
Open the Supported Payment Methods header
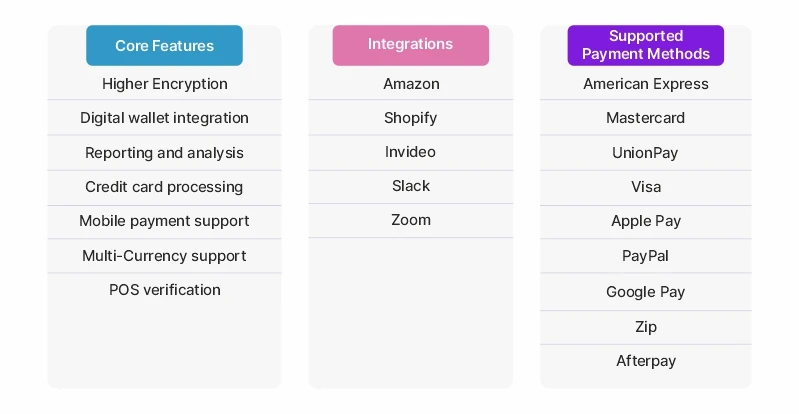[645, 45]
